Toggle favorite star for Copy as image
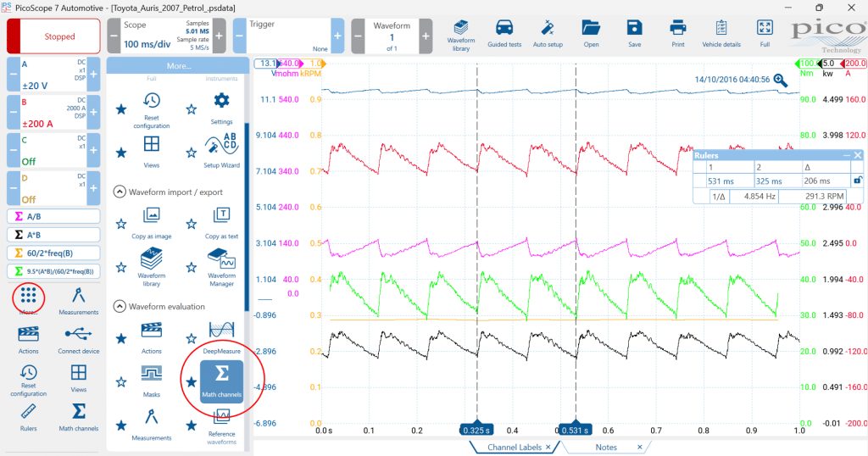 (120, 224)
